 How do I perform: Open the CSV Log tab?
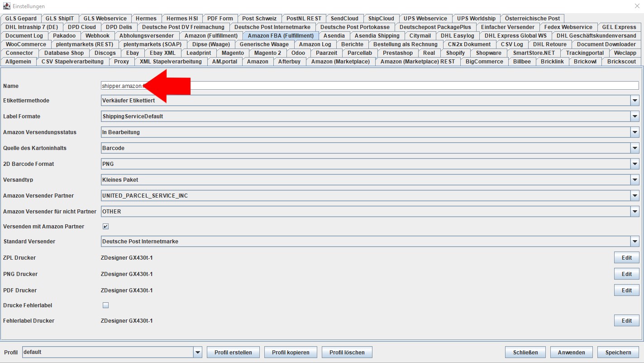point(512,44)
